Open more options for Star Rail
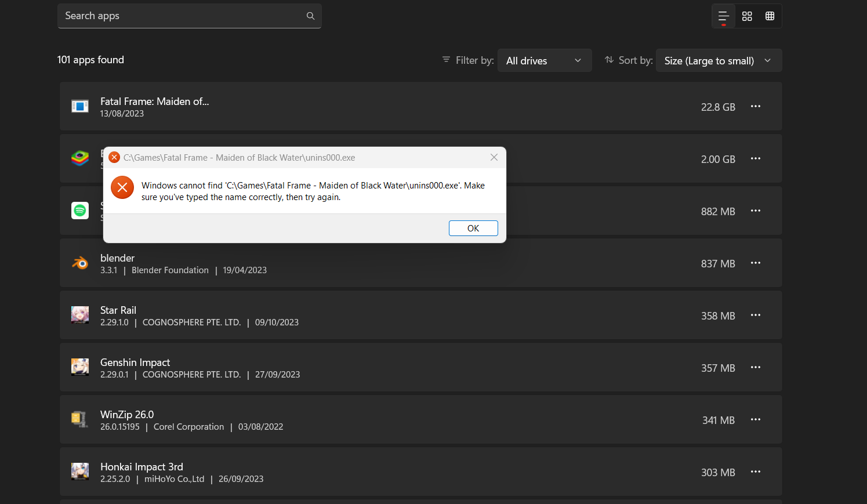This screenshot has width=867, height=504. tap(756, 315)
